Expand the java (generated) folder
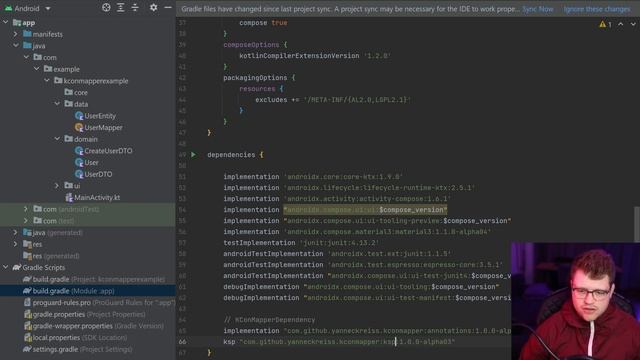The width and height of the screenshot is (640, 360). point(16,233)
